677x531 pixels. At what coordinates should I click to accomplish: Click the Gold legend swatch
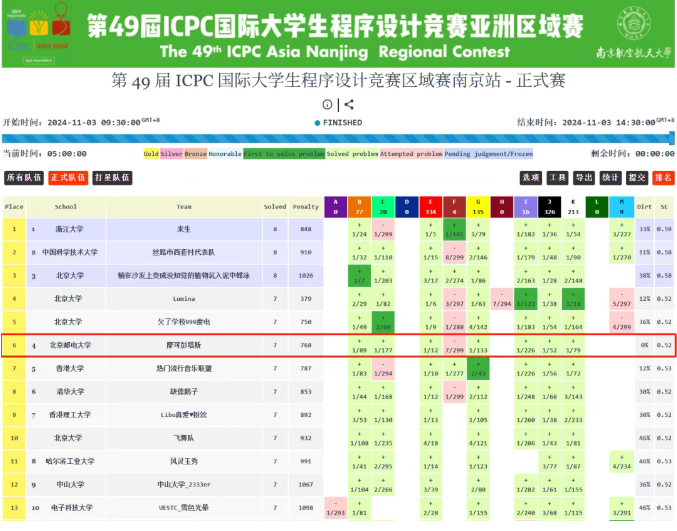pos(151,154)
